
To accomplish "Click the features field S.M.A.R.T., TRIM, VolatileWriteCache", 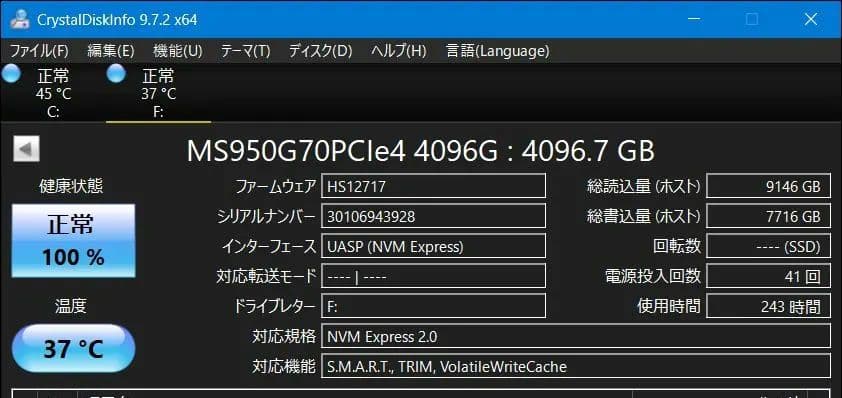I will click(576, 366).
